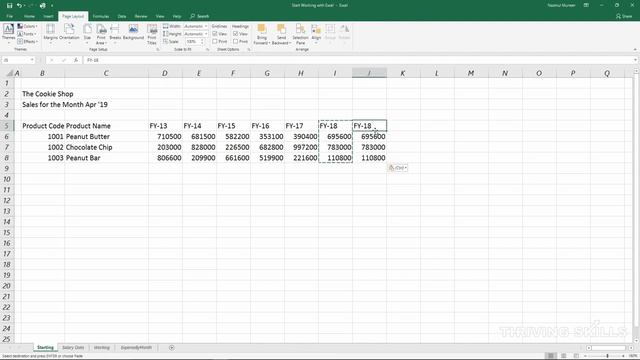This screenshot has width=640, height=360.
Task: Click the Share button
Action: tap(624, 16)
